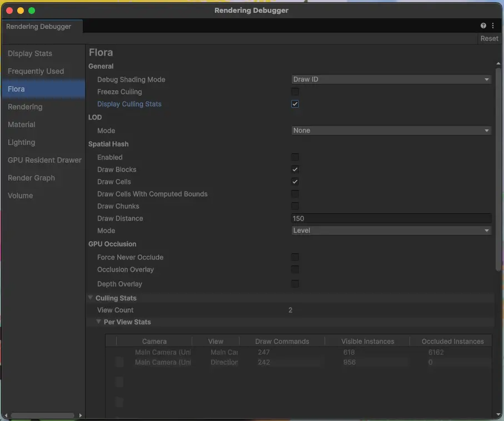Toggle the Draw Blocks checkbox
504x421 pixels.
click(295, 169)
